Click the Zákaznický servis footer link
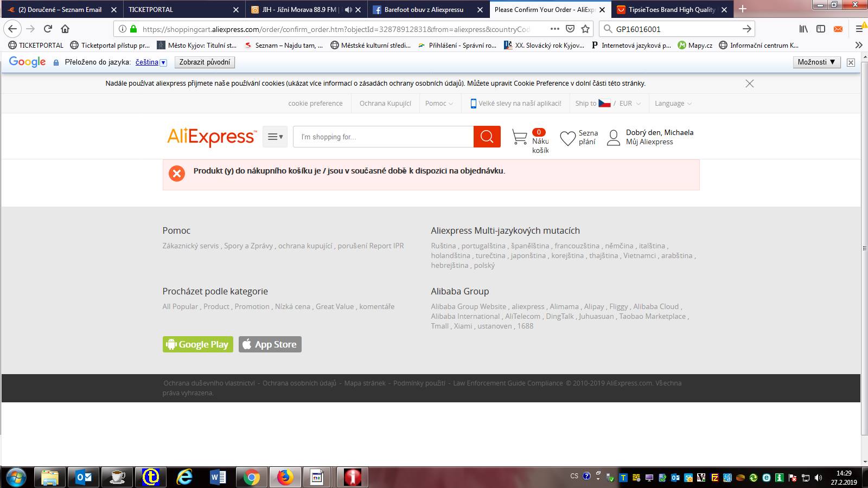This screenshot has width=868, height=488. point(190,246)
